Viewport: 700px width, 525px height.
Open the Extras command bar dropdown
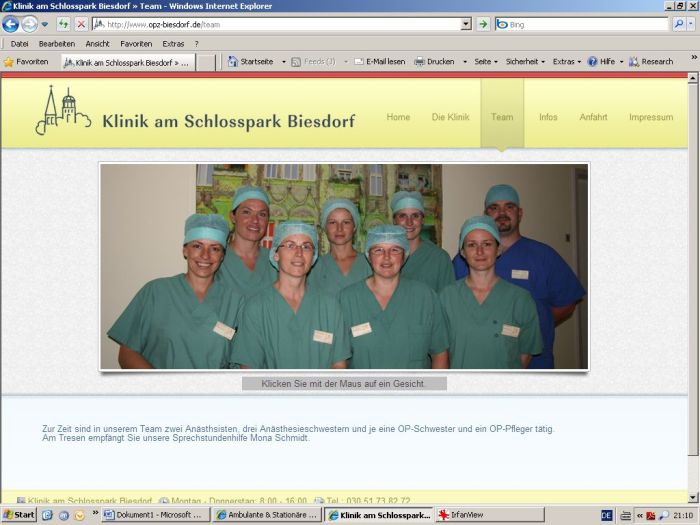(x=567, y=62)
